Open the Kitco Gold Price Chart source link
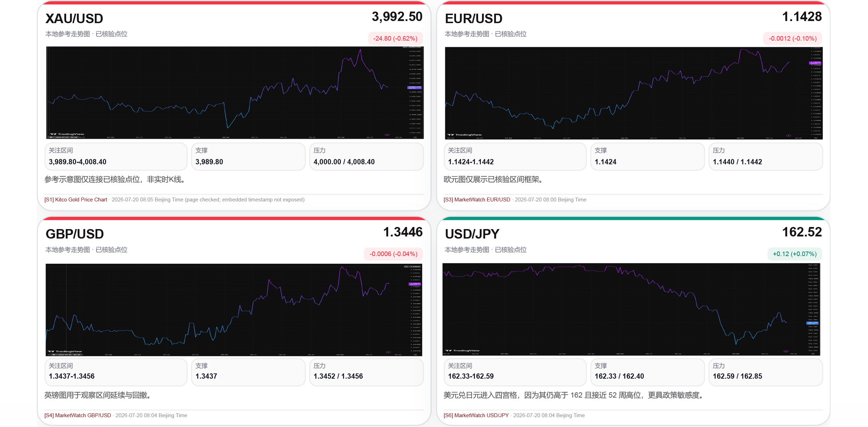 click(x=76, y=200)
